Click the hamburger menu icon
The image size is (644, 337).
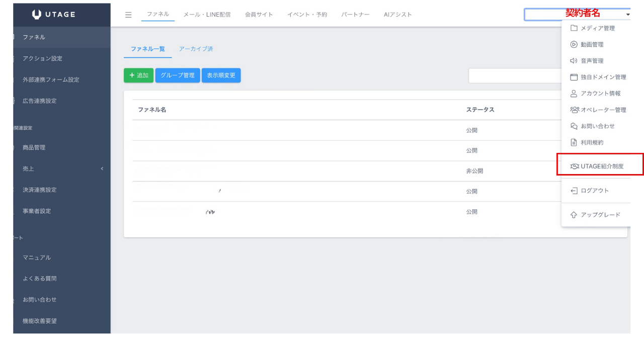[128, 15]
